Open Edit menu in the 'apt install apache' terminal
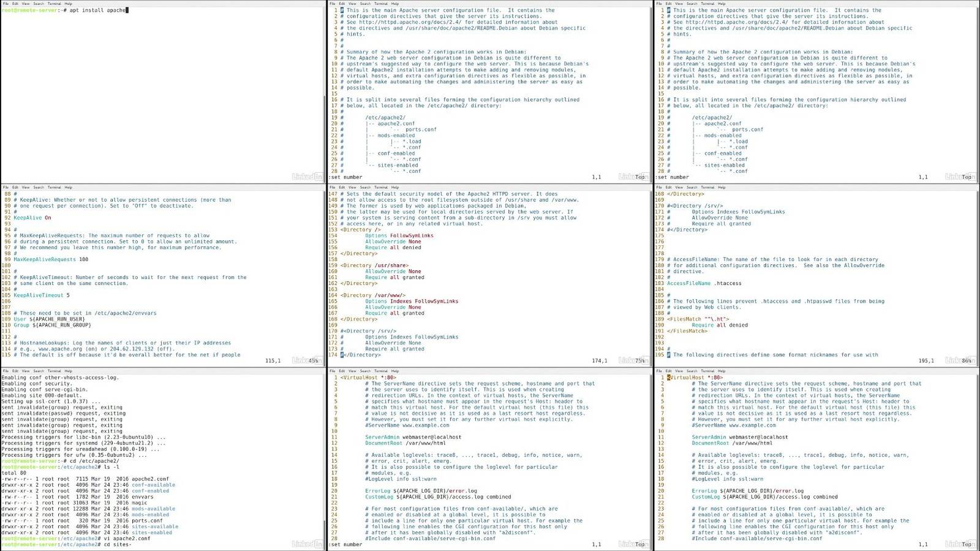This screenshot has width=980, height=551. point(15,4)
